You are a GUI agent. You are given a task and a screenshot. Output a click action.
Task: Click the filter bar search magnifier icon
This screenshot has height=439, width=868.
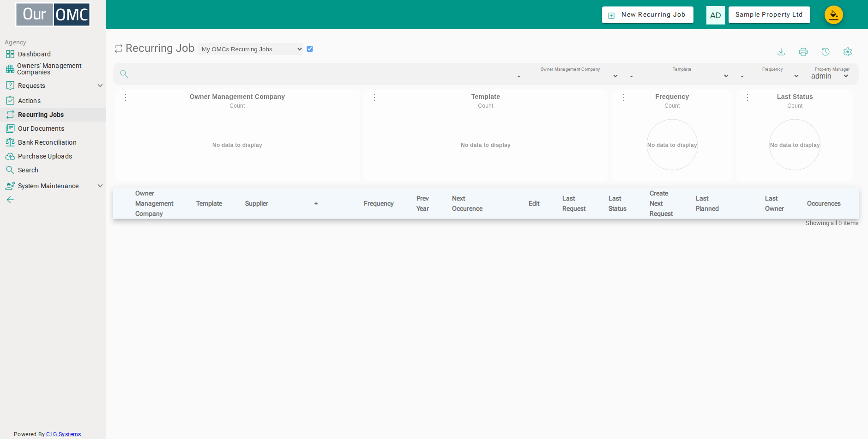click(124, 73)
